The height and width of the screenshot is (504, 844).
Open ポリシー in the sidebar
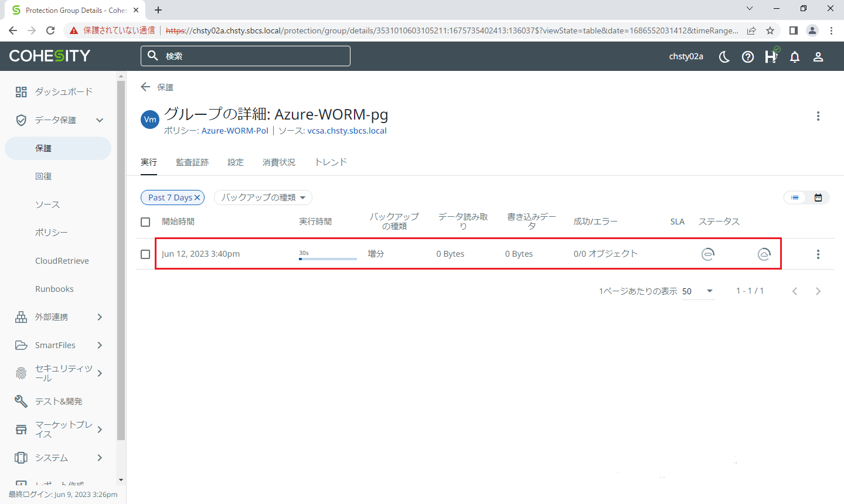tap(52, 233)
